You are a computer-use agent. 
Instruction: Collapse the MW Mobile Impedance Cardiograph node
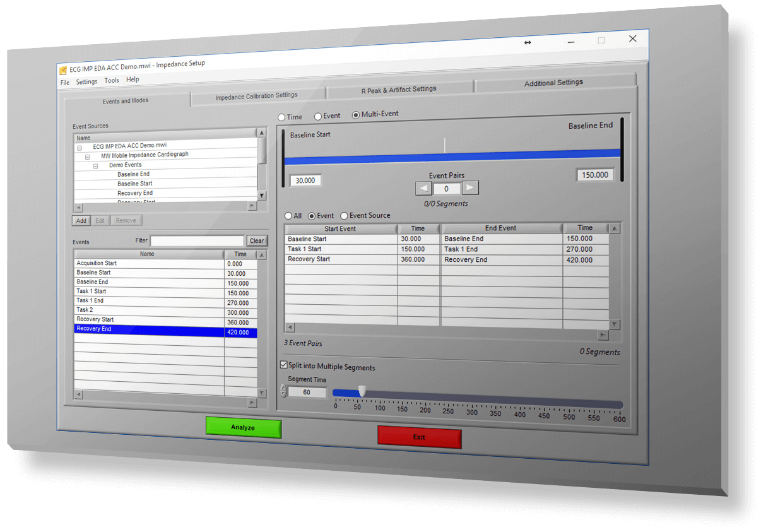pyautogui.click(x=87, y=156)
